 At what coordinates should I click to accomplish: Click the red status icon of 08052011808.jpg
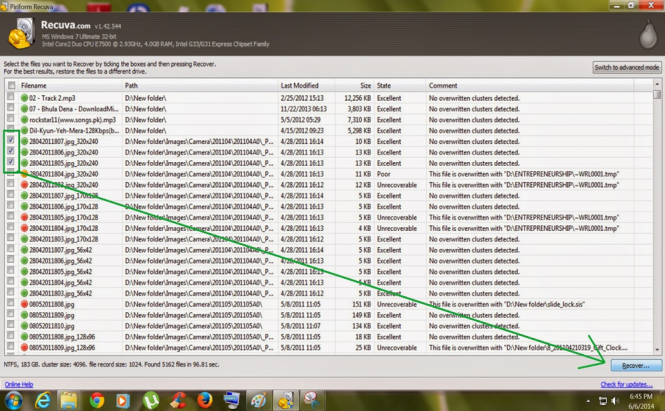click(24, 304)
